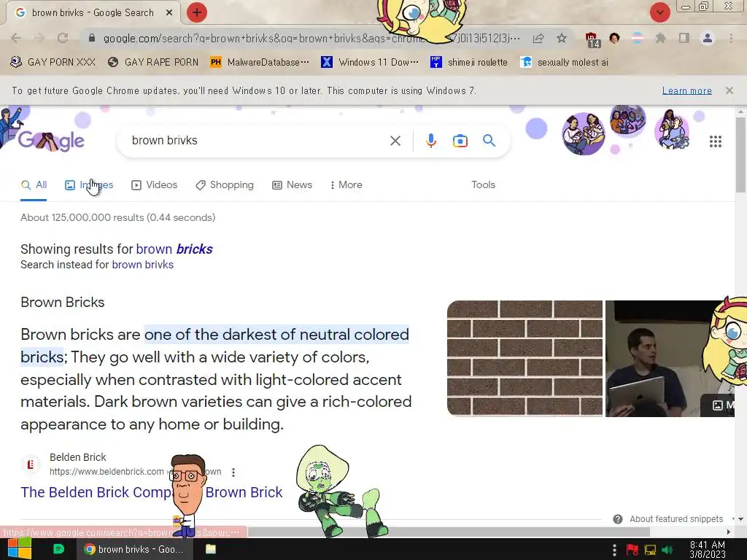Click the padlock site info icon
747x560 pixels.
coord(92,38)
